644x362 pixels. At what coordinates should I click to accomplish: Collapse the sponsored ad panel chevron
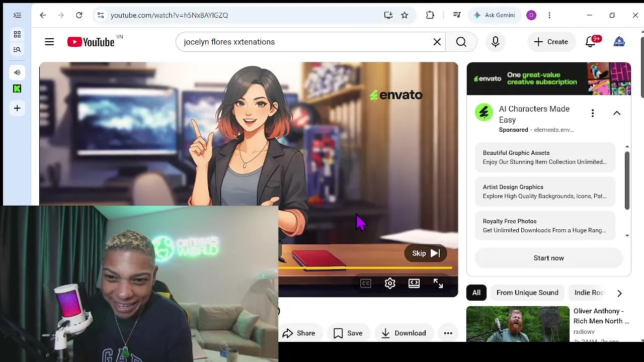[x=617, y=113]
